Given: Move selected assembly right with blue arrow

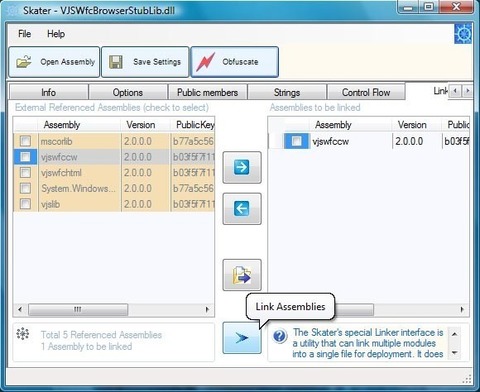Looking at the screenshot, I should (242, 167).
